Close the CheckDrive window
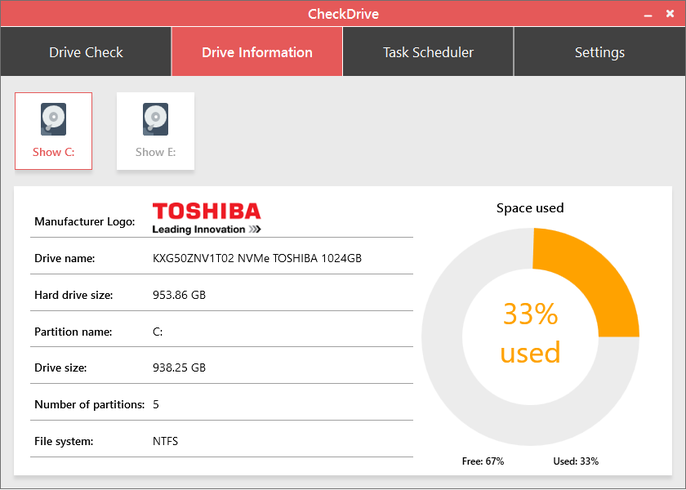This screenshot has height=490, width=686. pos(670,14)
